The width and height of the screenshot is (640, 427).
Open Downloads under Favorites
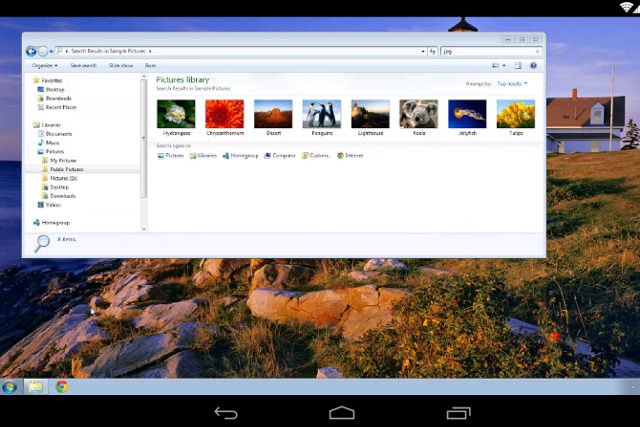tap(54, 98)
